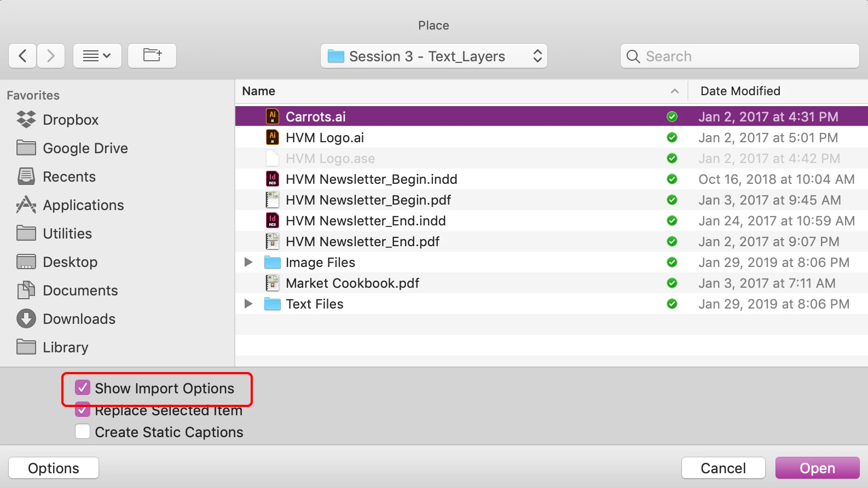Create a new folder via toolbar icon
This screenshot has width=868, height=488.
[152, 56]
